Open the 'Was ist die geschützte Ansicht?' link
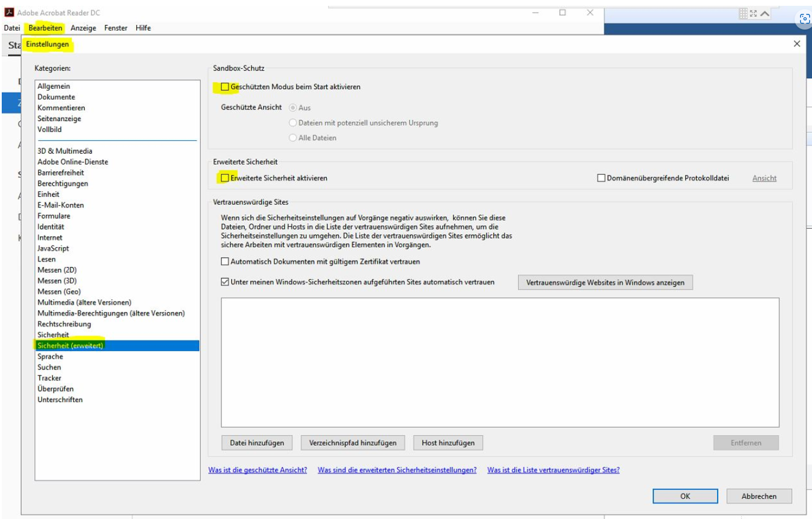 pyautogui.click(x=257, y=470)
